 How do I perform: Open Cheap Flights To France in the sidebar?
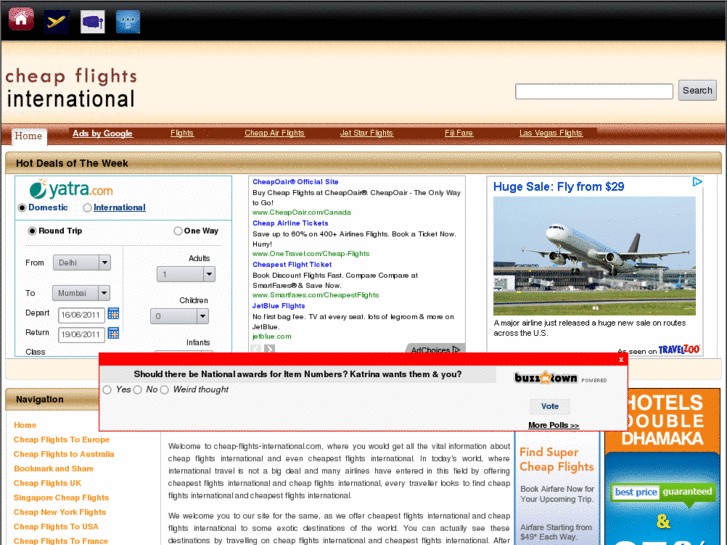(x=61, y=541)
